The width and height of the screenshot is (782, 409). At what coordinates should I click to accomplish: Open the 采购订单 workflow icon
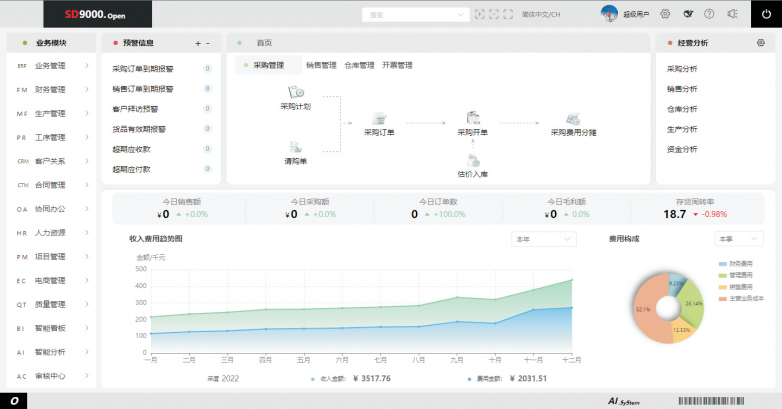[x=378, y=117]
